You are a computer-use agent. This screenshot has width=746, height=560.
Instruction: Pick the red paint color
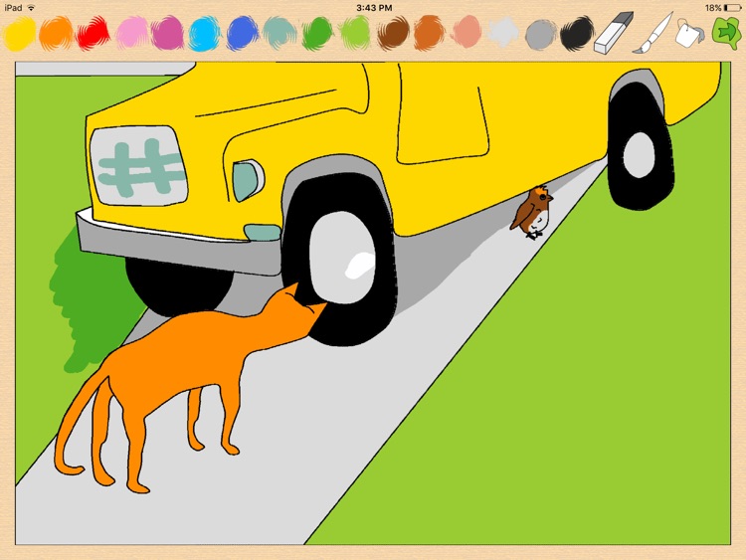tap(93, 33)
